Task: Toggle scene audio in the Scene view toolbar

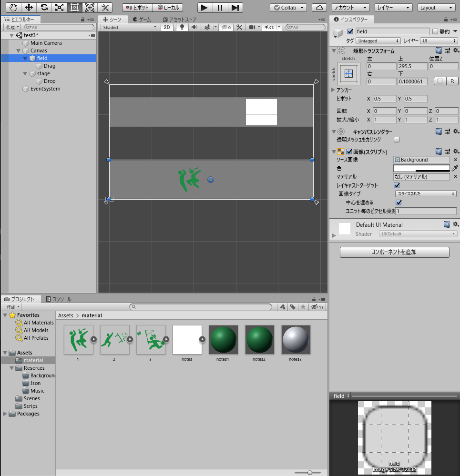Action: pyautogui.click(x=194, y=27)
